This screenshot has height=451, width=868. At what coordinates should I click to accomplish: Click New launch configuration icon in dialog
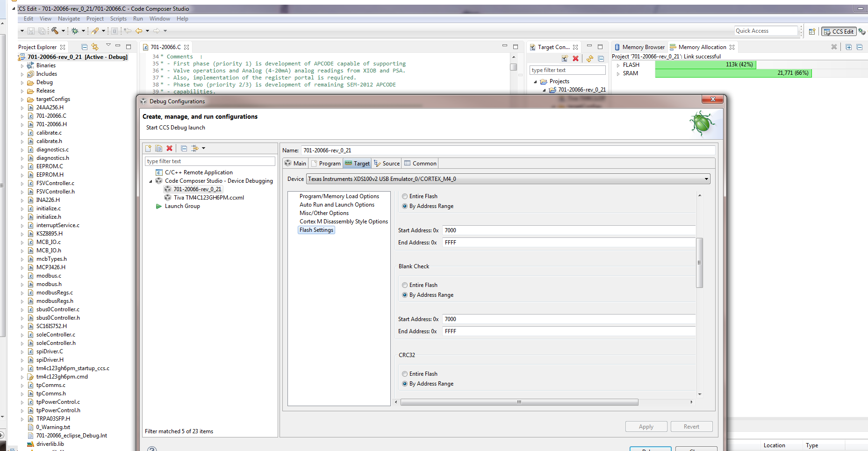(148, 148)
